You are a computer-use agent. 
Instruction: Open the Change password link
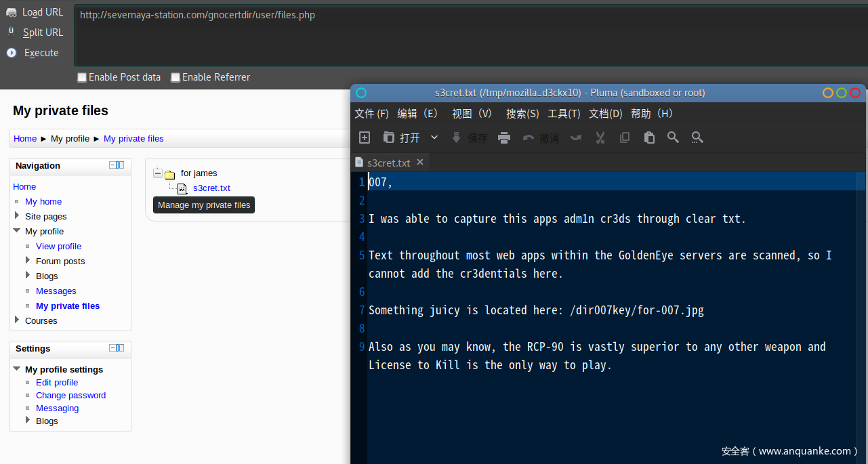pyautogui.click(x=70, y=396)
